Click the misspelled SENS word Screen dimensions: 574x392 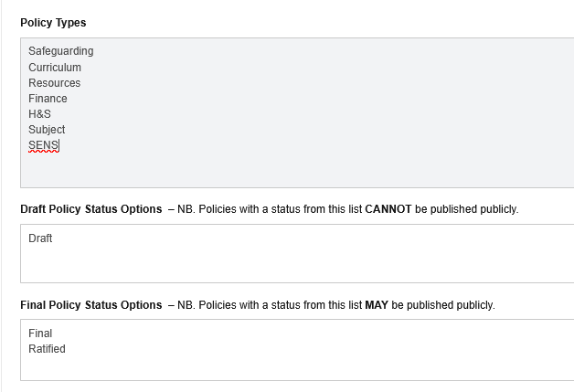click(x=44, y=145)
